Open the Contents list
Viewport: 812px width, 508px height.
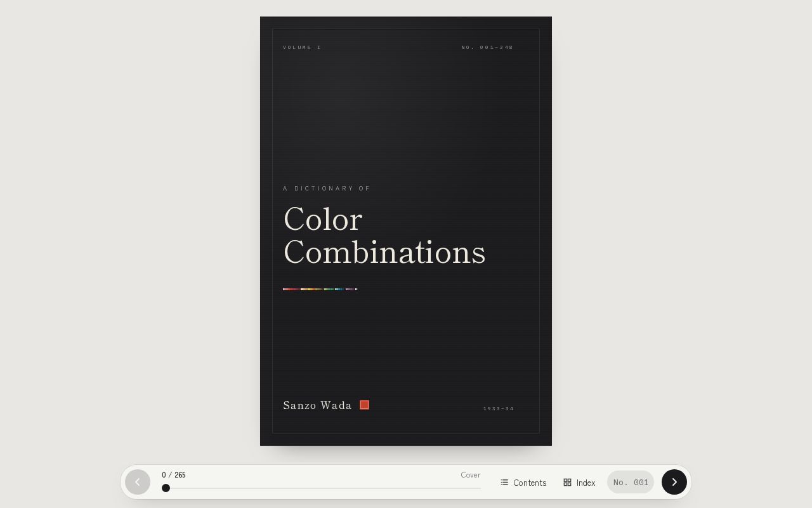tap(523, 483)
